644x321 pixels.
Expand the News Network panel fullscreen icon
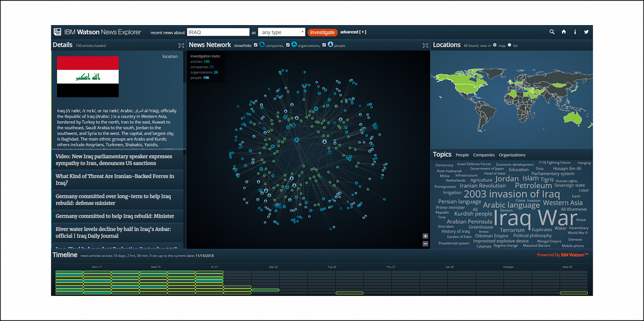coord(425,45)
